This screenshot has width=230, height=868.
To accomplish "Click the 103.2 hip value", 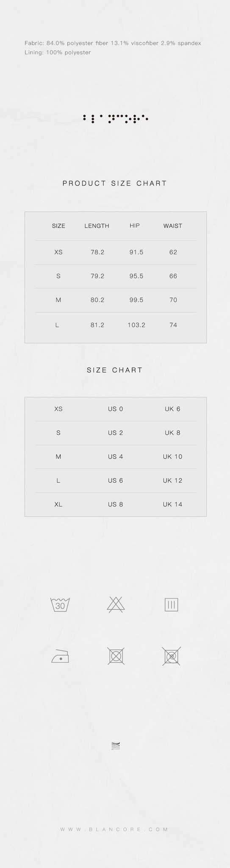I will [136, 325].
